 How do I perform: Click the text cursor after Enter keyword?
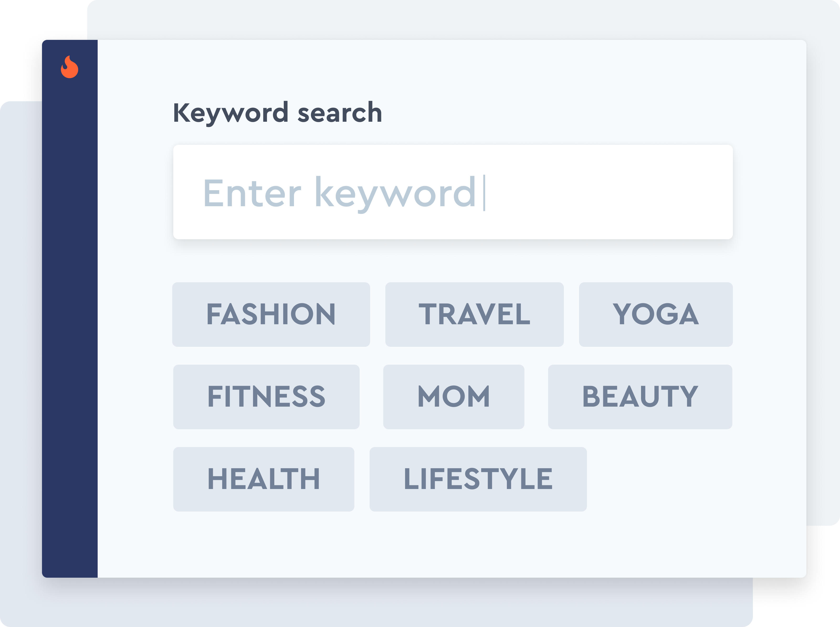point(484,193)
